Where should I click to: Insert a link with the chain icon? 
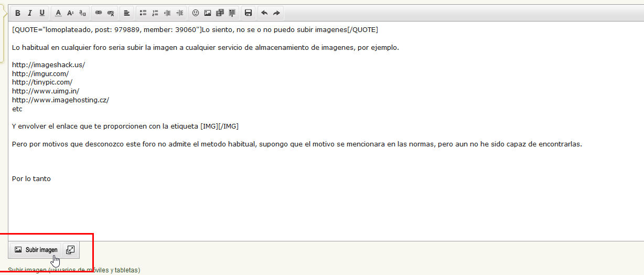(x=99, y=13)
